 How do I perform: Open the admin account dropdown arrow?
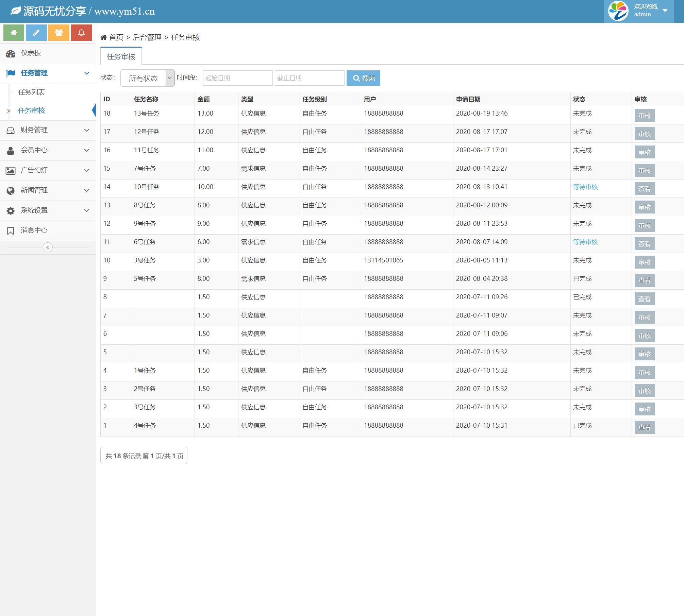[x=665, y=11]
